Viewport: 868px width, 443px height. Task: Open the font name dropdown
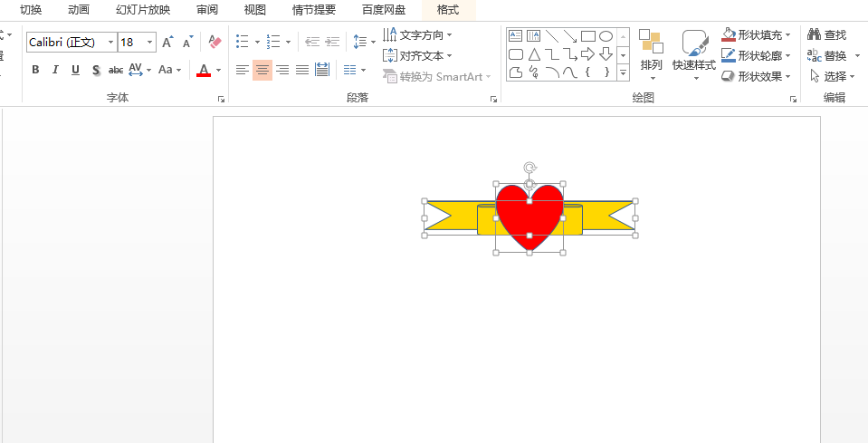[x=111, y=42]
